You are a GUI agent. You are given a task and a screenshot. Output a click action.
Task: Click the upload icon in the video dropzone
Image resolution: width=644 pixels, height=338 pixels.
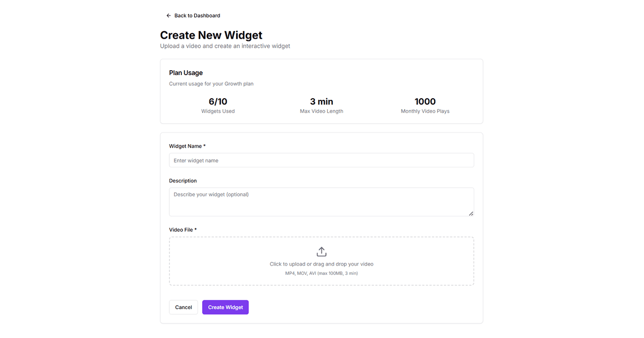pos(321,251)
